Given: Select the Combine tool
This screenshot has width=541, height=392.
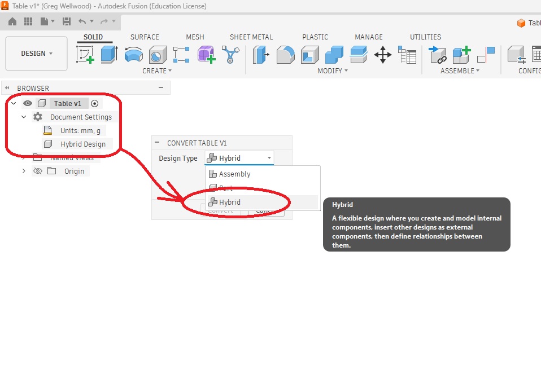Looking at the screenshot, I should click(334, 54).
